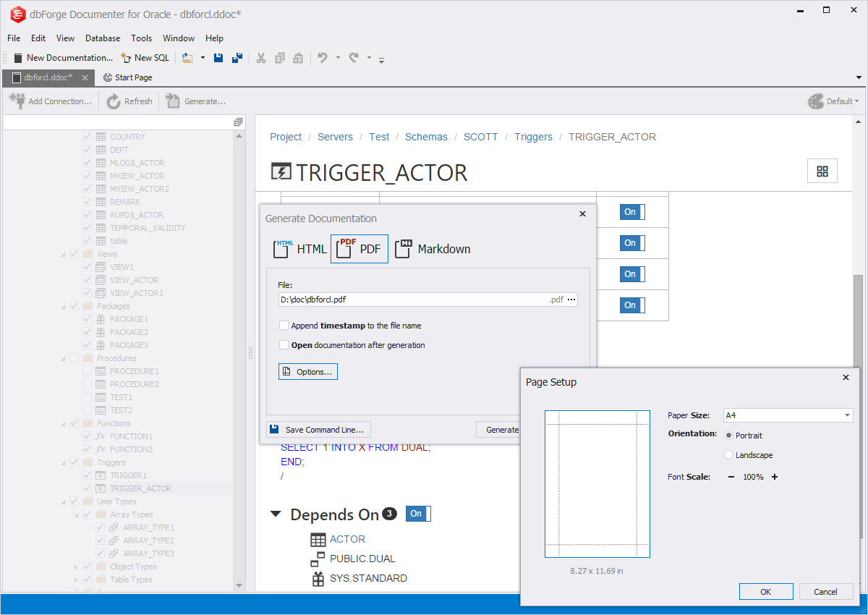Click the Options button
This screenshot has width=868, height=615.
[x=307, y=371]
